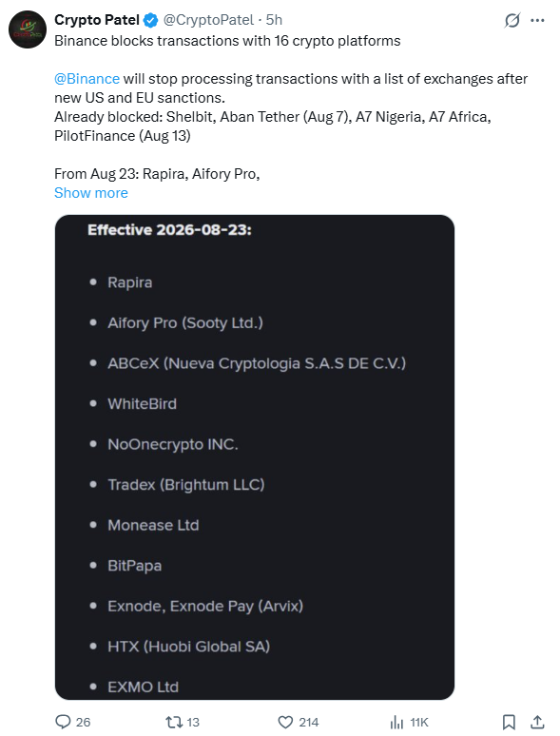The image size is (560, 736).
Task: Like the post with heart icon
Action: pyautogui.click(x=285, y=722)
